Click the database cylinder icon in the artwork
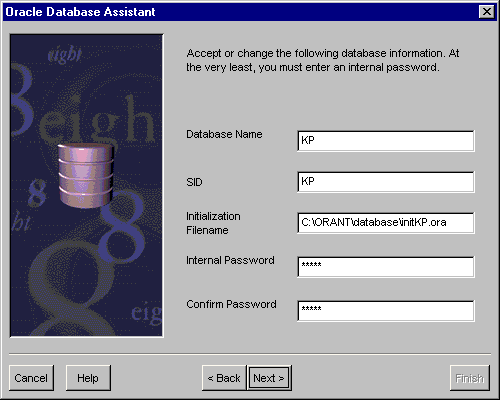 [86, 176]
